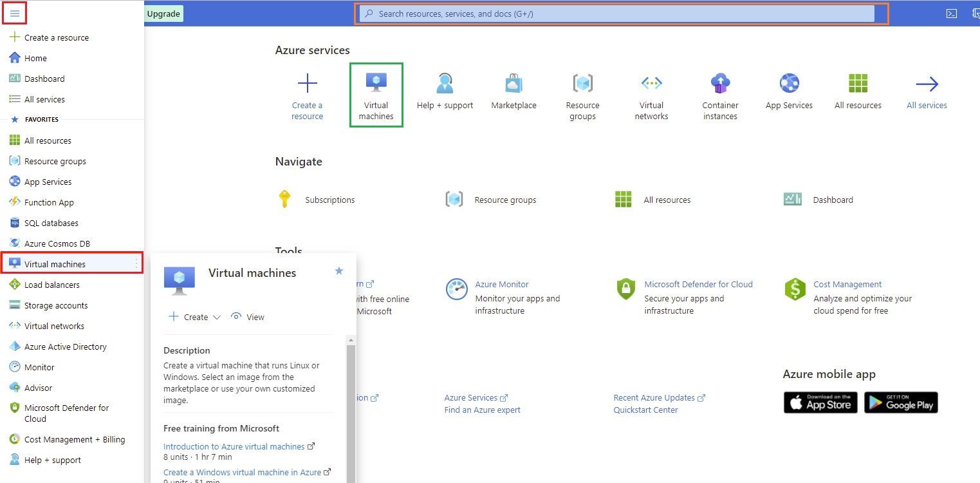Open Azure Monitor under Tools
The height and width of the screenshot is (483, 980).
502,284
